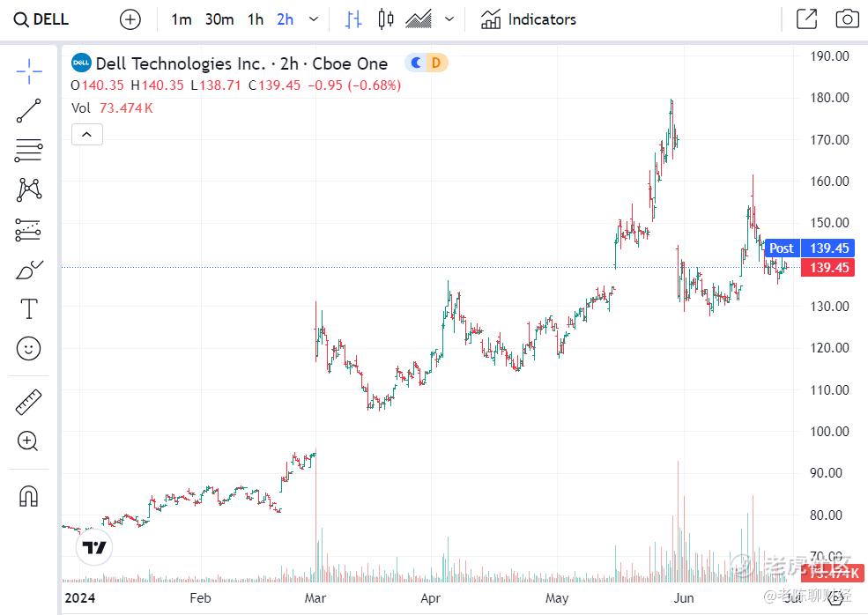Click the orange D data mode badge
The image size is (868, 615).
pos(436,63)
